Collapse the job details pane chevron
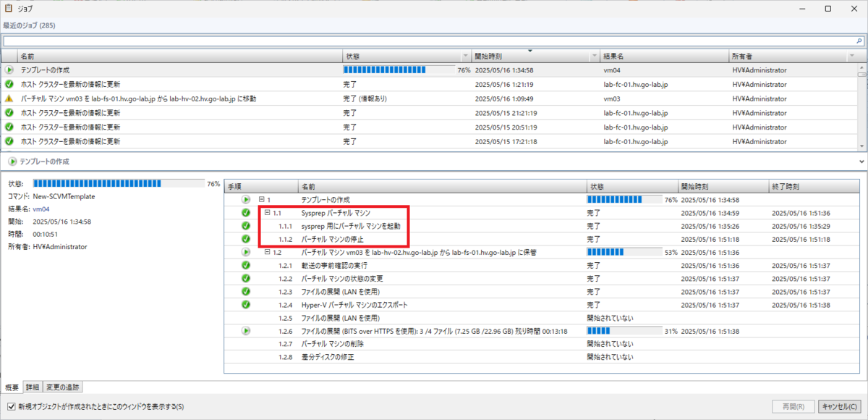Screen dimensions: 868x420 [x=860, y=161]
